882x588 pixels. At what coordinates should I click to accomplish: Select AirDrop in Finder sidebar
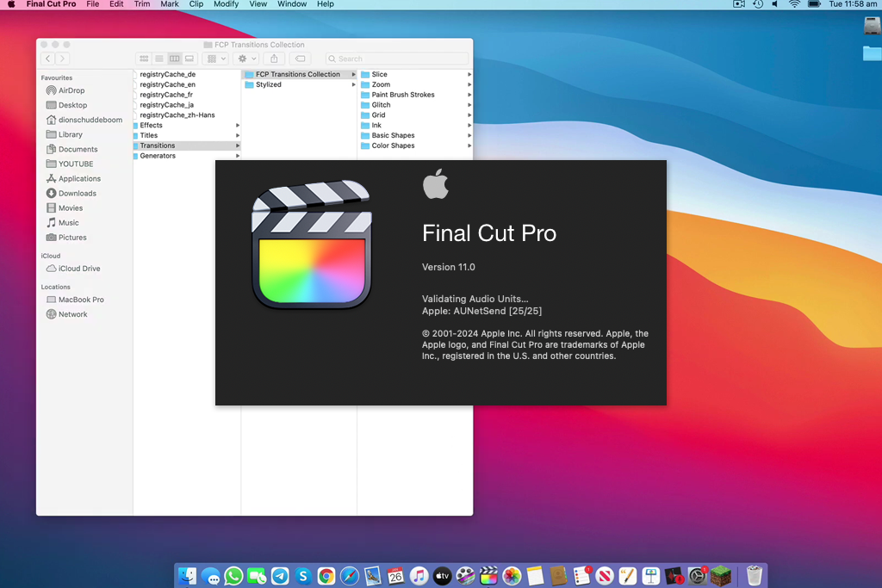71,90
